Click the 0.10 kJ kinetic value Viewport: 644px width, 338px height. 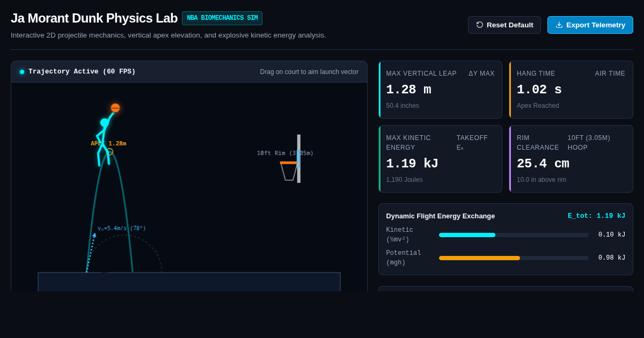pyautogui.click(x=612, y=235)
